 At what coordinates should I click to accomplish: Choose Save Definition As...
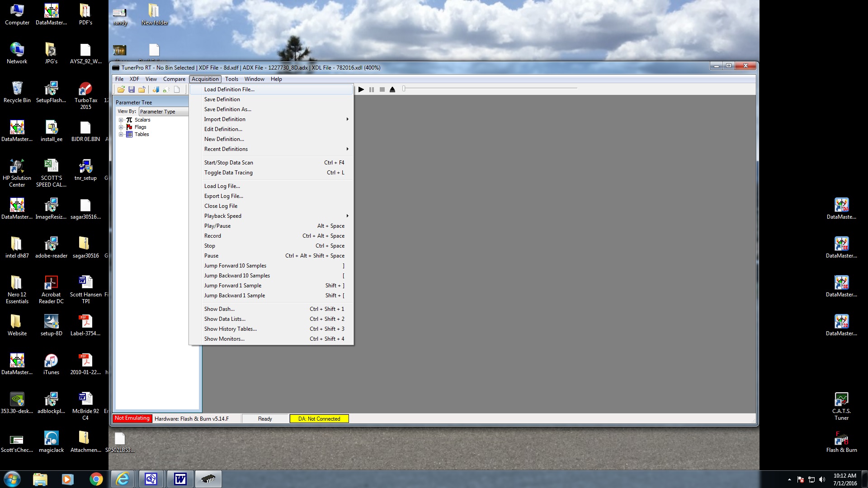click(x=271, y=109)
